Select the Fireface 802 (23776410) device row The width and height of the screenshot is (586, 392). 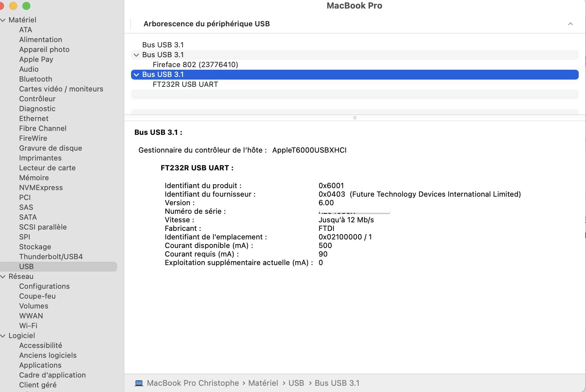point(355,65)
